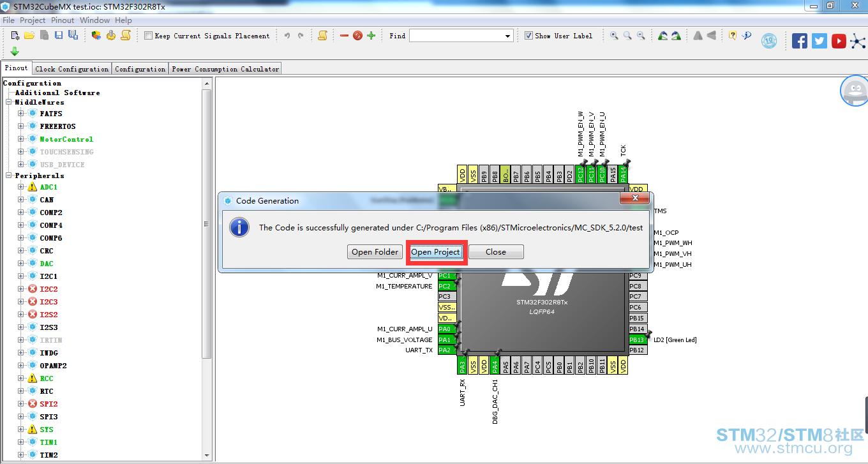Click the green down arrow update icon
Screen dimensions: 868x464
(15, 51)
